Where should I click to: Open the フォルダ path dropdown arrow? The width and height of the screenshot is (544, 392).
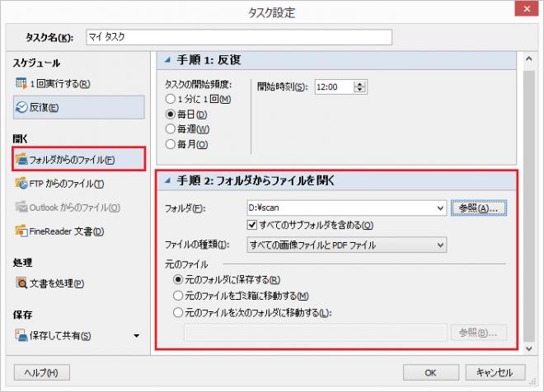[440, 208]
